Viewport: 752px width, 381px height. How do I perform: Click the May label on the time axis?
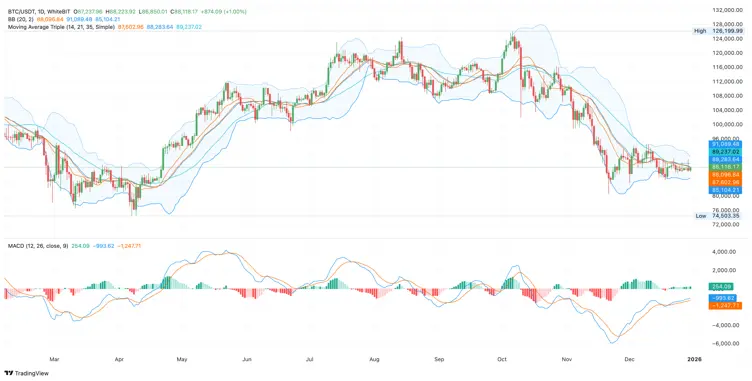(182, 359)
